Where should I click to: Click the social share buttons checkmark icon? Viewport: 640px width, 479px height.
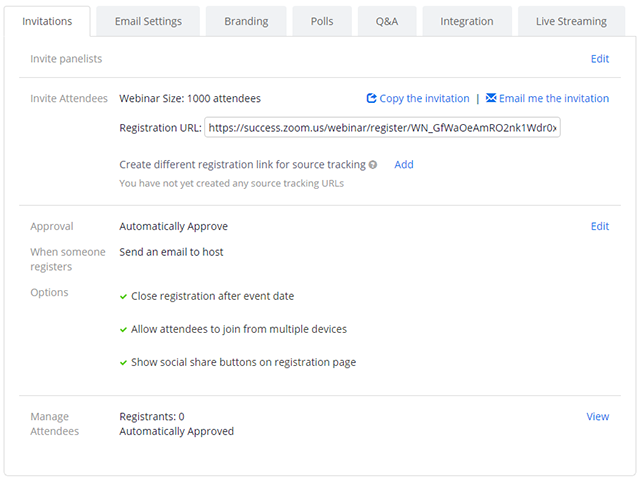click(123, 362)
